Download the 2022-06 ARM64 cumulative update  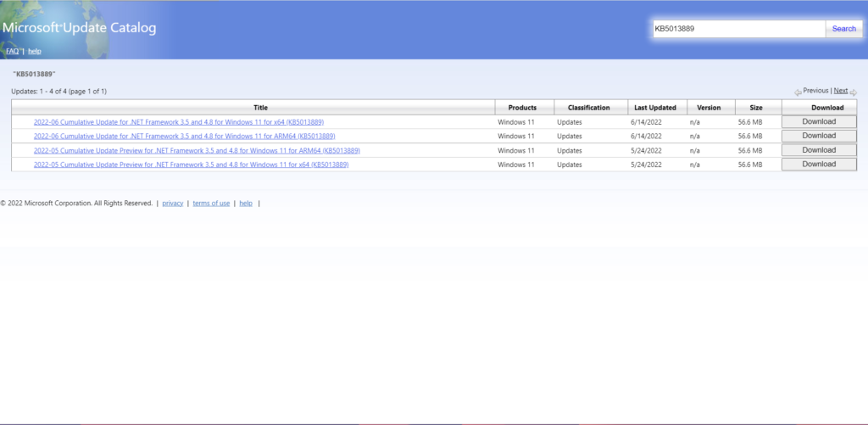(819, 136)
